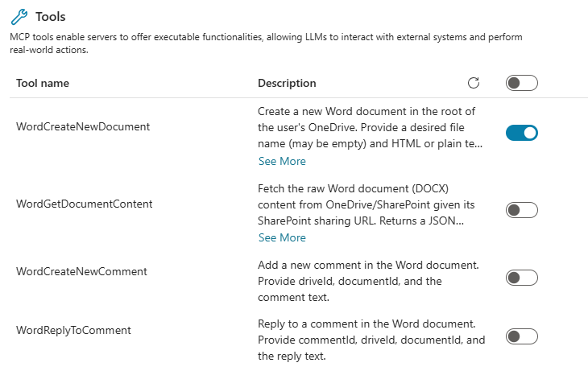The width and height of the screenshot is (588, 371).
Task: Click the WordReplyToComment description text
Action: [x=371, y=340]
